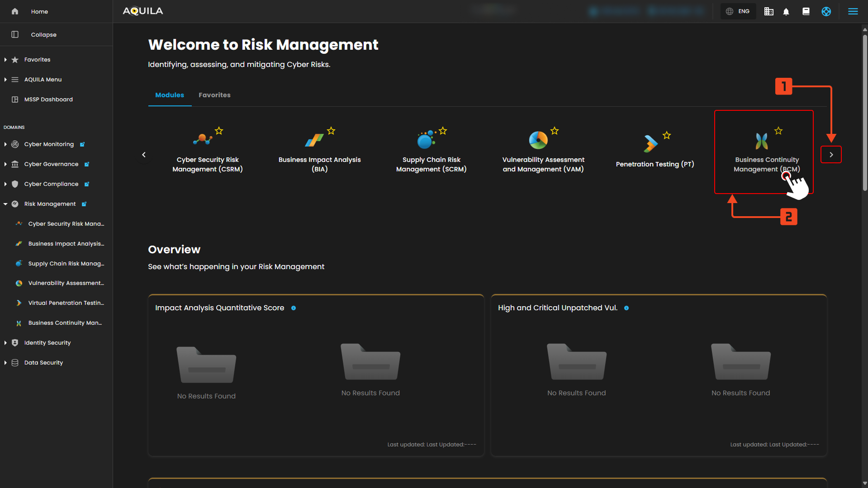
Task: Open MSSP Dashboard from sidebar
Action: pos(48,99)
